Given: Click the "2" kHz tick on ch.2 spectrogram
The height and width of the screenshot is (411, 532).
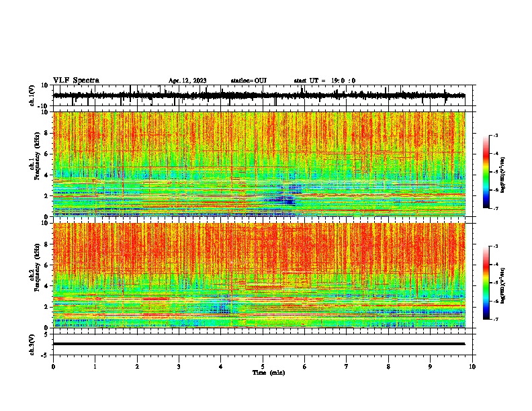Looking at the screenshot, I should (46, 307).
